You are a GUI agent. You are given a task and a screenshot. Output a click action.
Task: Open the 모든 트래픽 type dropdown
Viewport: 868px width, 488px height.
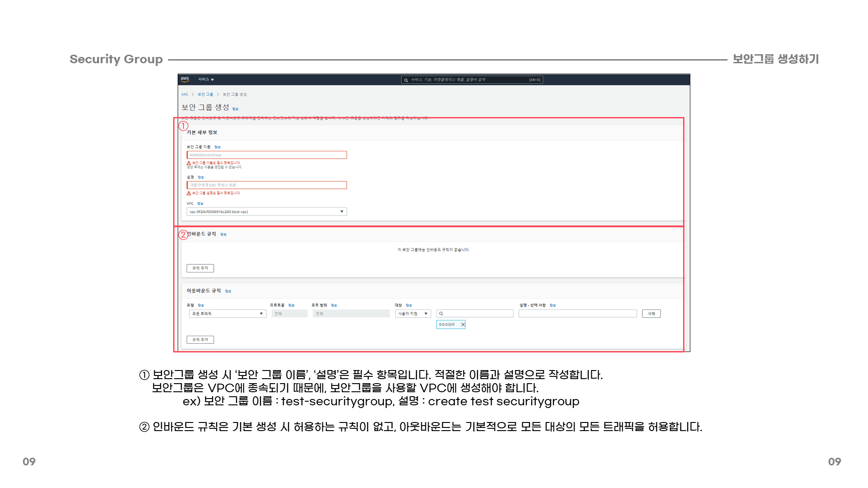228,314
